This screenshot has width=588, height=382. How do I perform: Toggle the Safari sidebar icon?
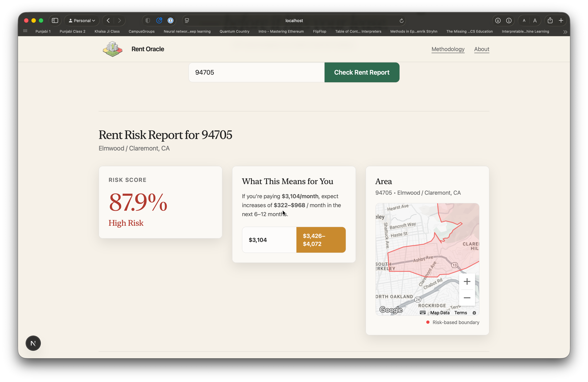[x=55, y=20]
